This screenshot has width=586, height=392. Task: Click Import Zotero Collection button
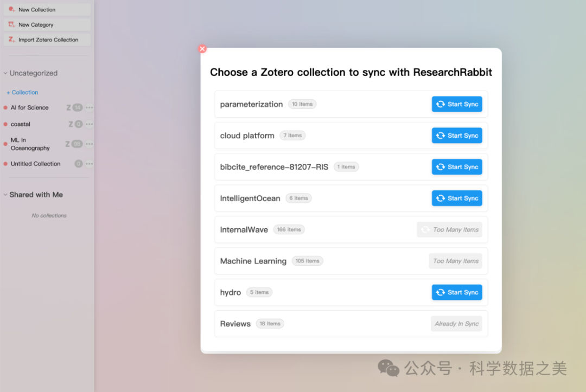47,40
